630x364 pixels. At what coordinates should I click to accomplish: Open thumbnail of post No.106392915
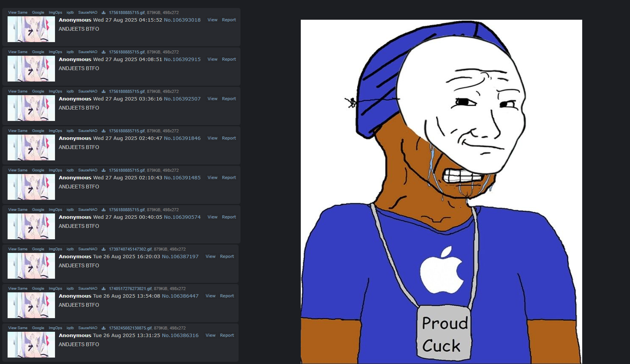point(31,69)
